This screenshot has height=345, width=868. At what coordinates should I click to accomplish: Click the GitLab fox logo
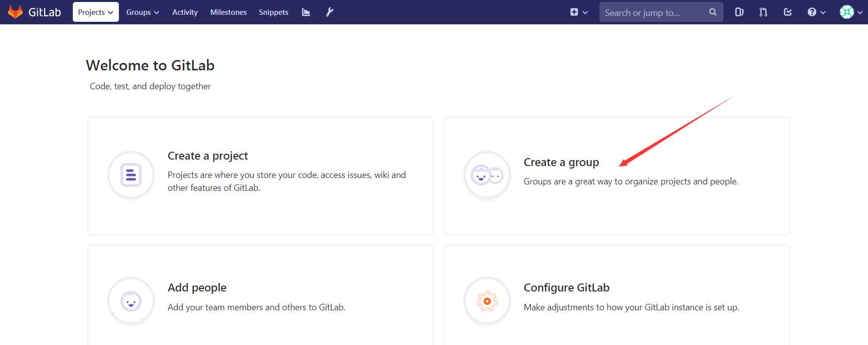(15, 12)
